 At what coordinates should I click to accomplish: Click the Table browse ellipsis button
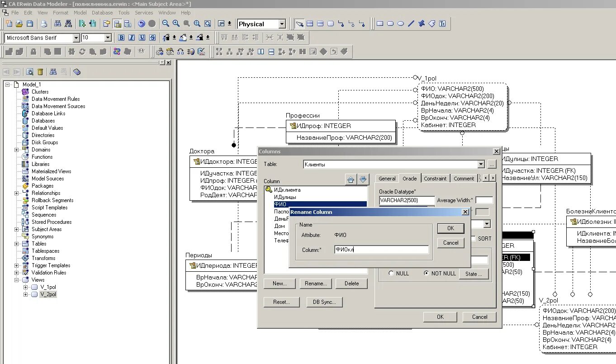click(x=492, y=164)
